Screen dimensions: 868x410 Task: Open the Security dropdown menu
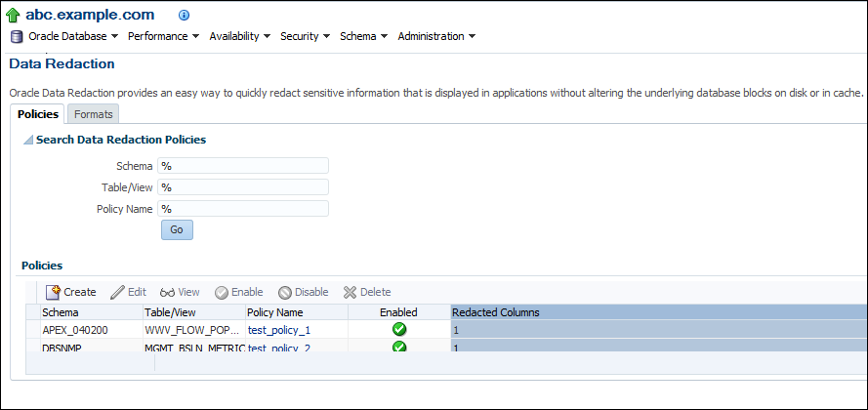click(x=305, y=36)
